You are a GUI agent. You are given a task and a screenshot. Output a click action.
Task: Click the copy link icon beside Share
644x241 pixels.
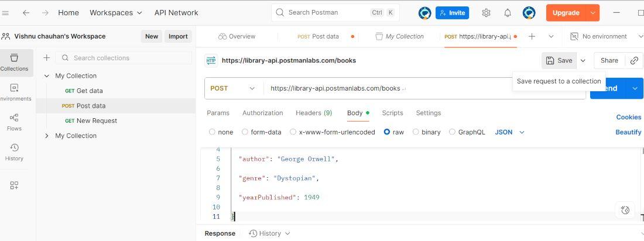coord(634,60)
